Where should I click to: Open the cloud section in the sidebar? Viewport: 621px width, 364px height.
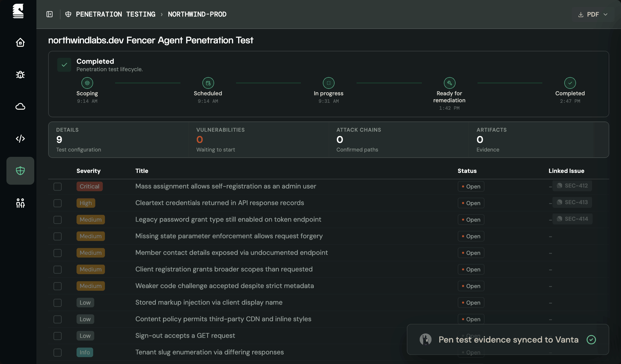20,107
